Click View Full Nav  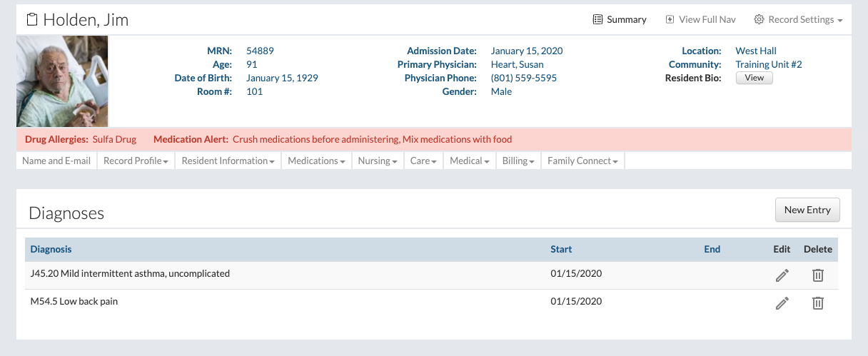[x=700, y=19]
